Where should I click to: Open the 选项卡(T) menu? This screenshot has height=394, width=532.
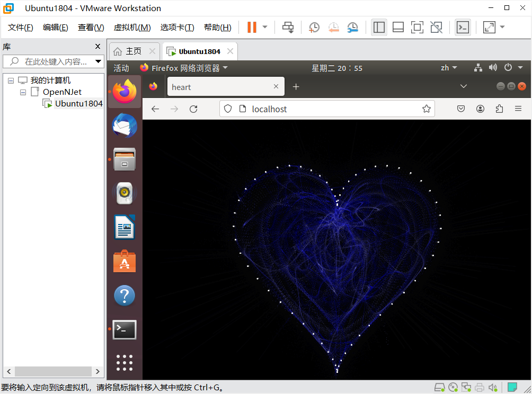(x=177, y=28)
